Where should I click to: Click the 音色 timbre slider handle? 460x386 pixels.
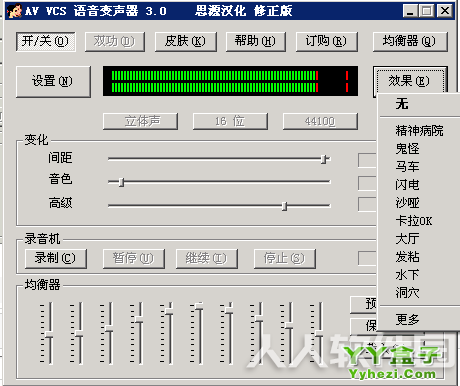pos(122,182)
